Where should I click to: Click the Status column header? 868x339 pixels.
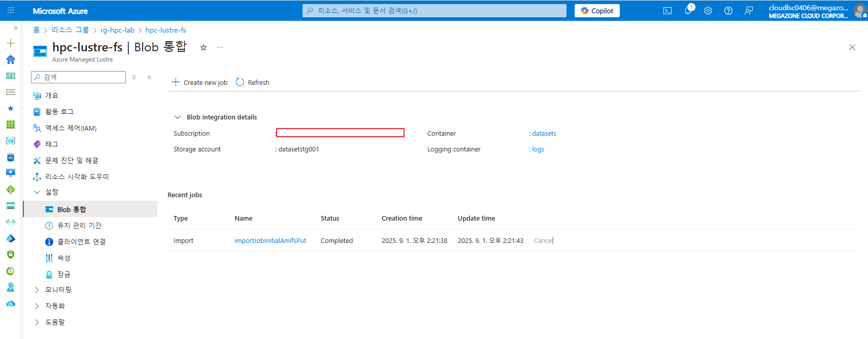330,219
